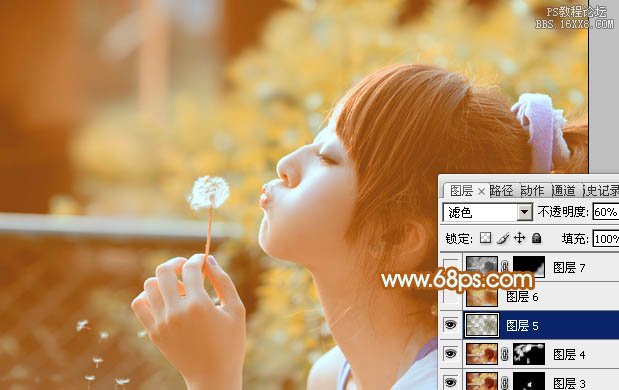Viewport: 619px width, 390px height.
Task: Click the mask link chain of 图层 3
Action: 505,382
